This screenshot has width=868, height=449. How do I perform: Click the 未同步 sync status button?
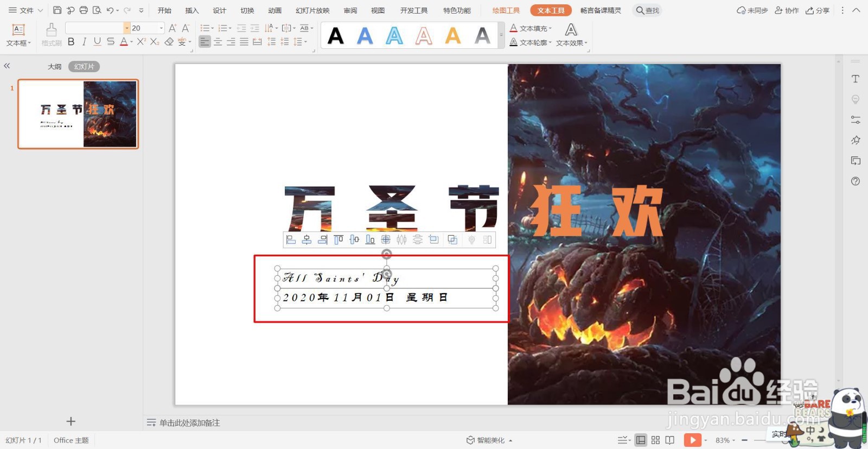(752, 10)
